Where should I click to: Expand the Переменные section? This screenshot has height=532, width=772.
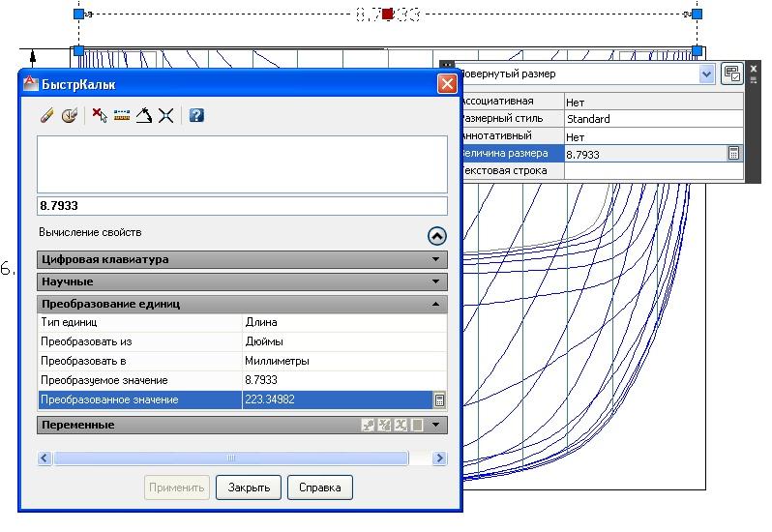tap(435, 425)
